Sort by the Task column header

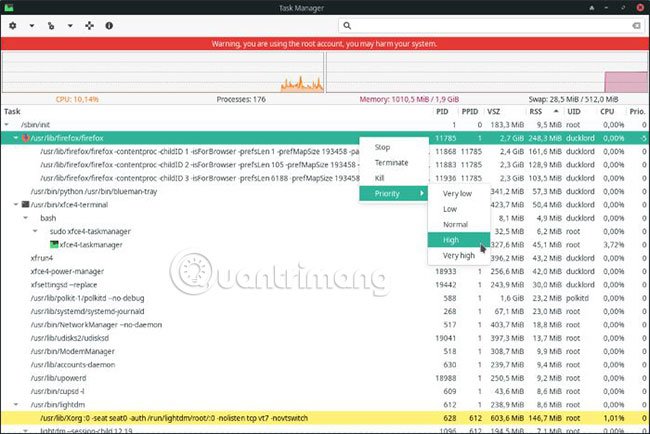pyautogui.click(x=217, y=111)
